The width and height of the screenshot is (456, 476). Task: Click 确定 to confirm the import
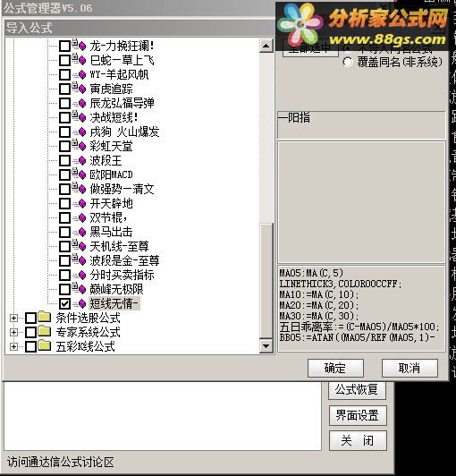[x=335, y=369]
